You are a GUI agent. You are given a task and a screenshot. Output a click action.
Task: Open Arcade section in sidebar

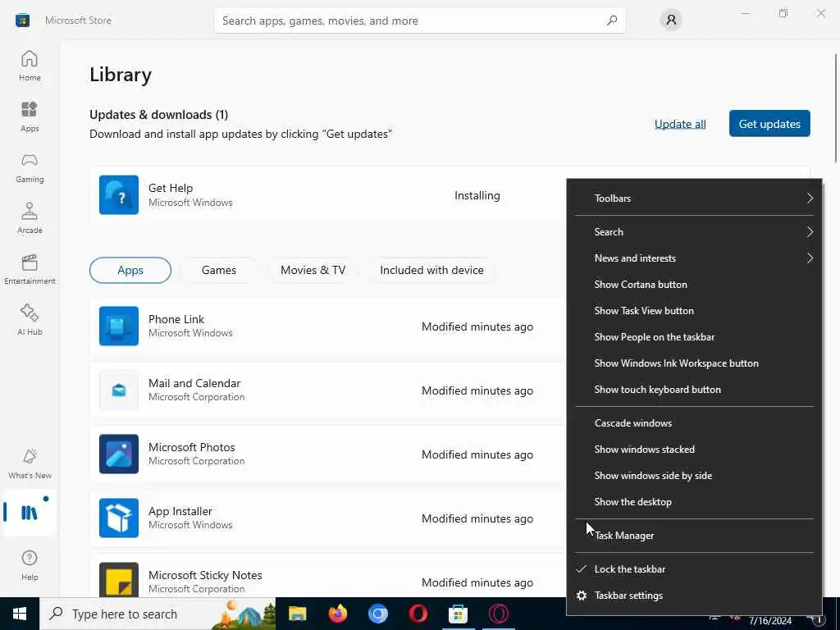click(30, 218)
